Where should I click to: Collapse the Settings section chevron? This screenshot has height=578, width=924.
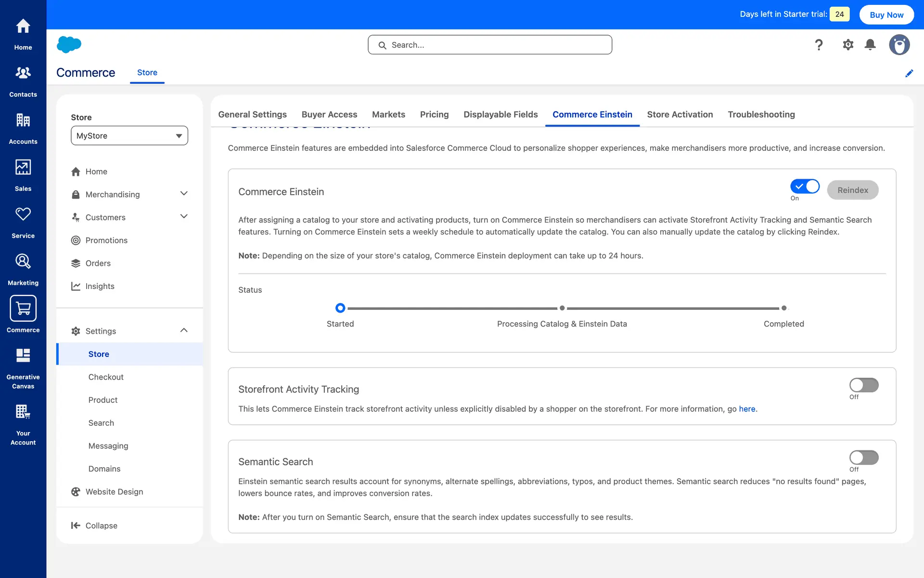tap(184, 330)
